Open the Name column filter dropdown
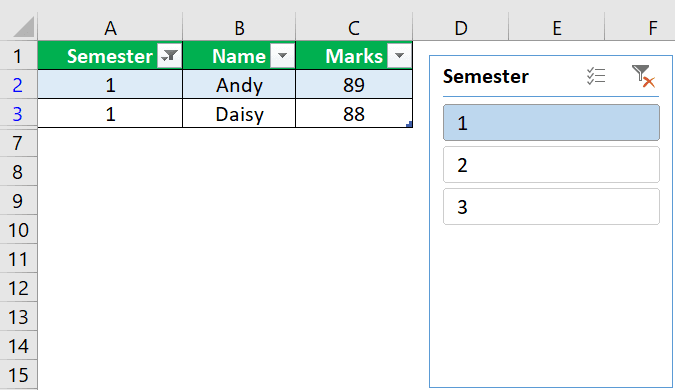Screen dimensions: 675x390 click(x=282, y=56)
